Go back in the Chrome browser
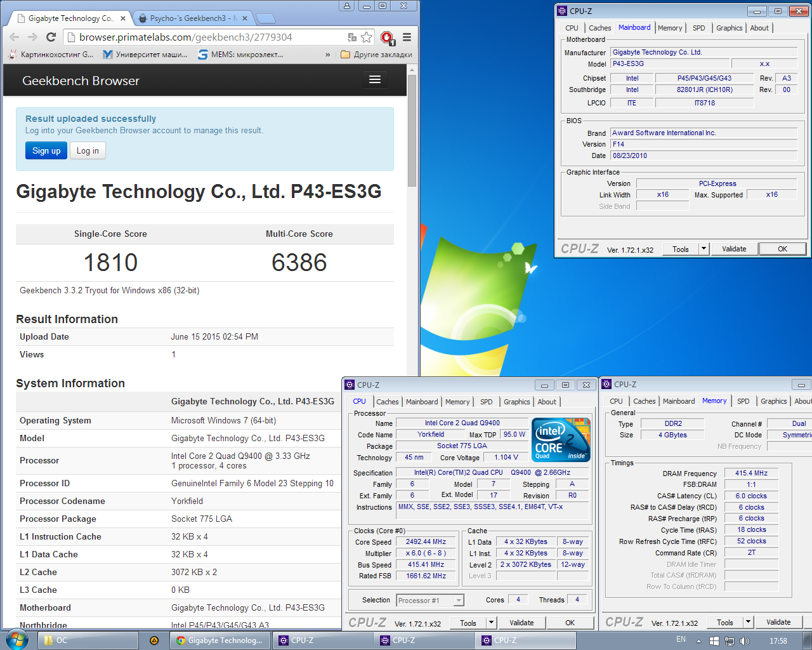Screen dimensions: 812x650 coord(14,37)
